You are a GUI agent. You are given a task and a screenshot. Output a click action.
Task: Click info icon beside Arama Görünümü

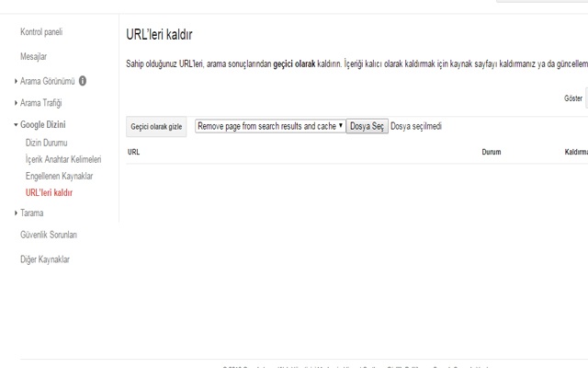point(83,81)
